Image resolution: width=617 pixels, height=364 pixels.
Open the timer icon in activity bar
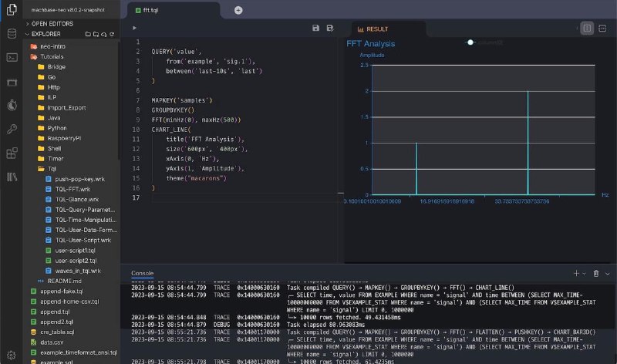12,105
